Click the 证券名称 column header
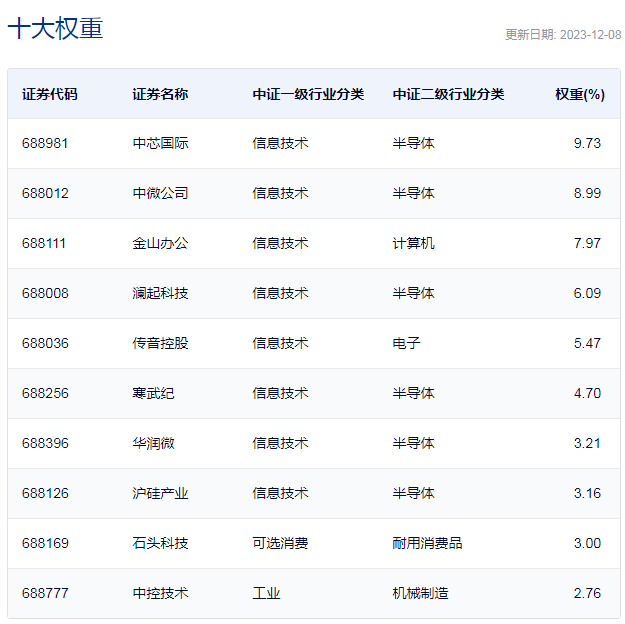 click(x=160, y=94)
